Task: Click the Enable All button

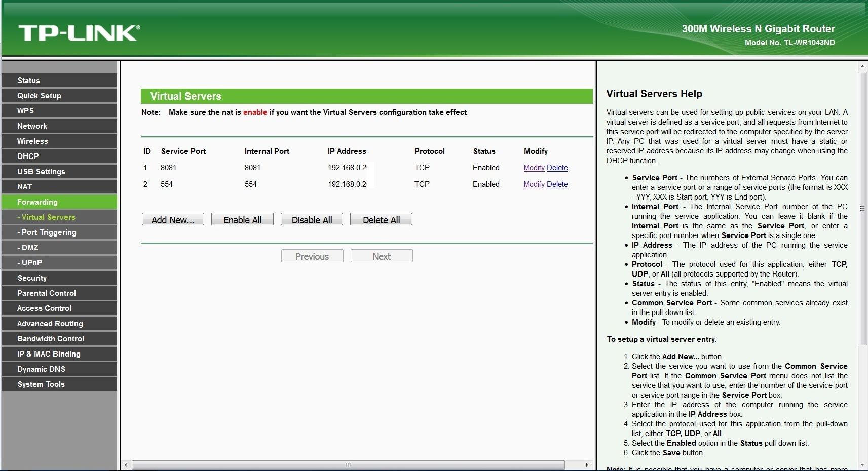Action: [x=242, y=220]
